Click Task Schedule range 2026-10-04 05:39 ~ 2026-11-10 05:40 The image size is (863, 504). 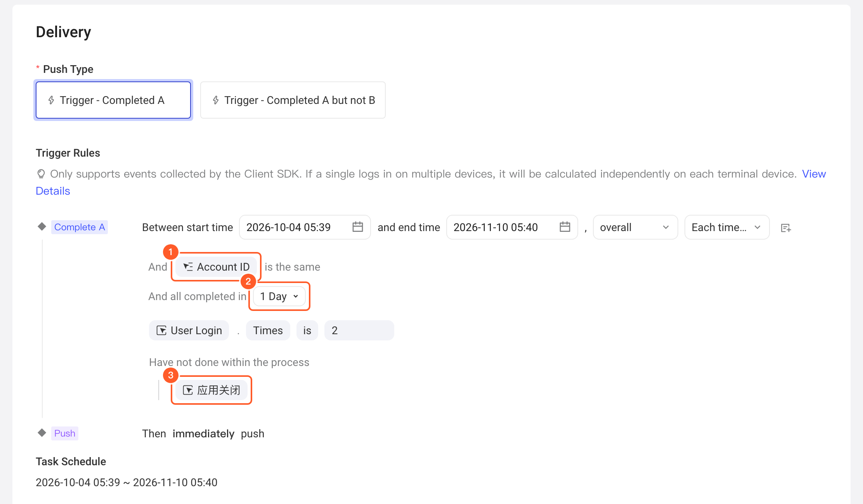[127, 482]
